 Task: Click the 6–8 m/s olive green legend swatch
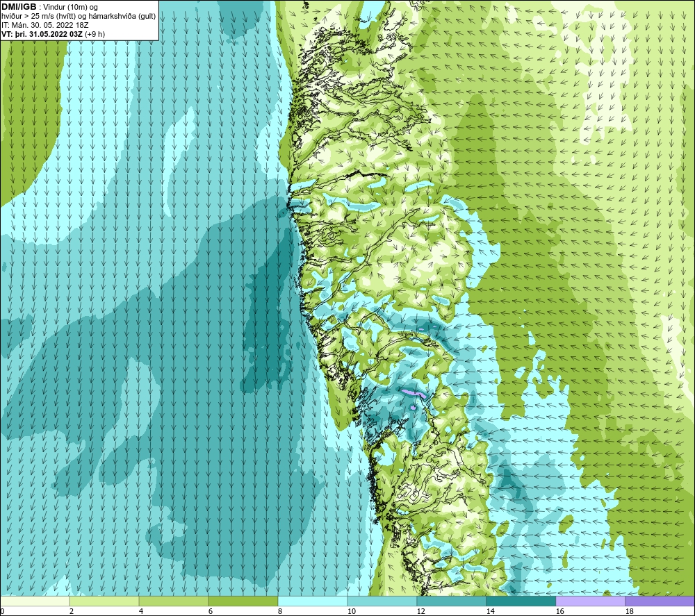tap(243, 601)
